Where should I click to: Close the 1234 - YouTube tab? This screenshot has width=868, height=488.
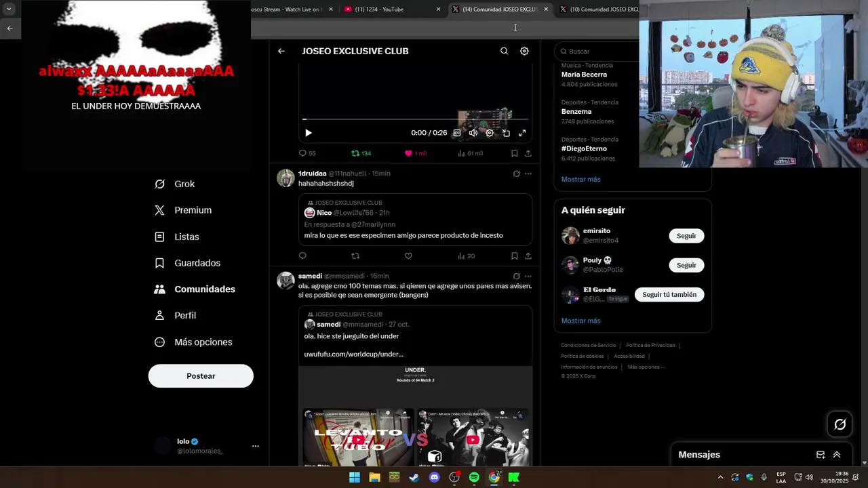438,9
